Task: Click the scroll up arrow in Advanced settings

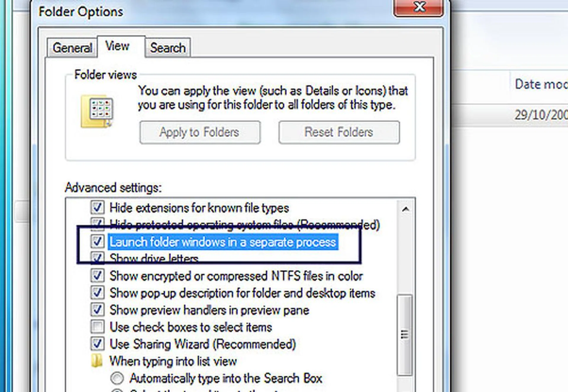Action: [x=406, y=209]
